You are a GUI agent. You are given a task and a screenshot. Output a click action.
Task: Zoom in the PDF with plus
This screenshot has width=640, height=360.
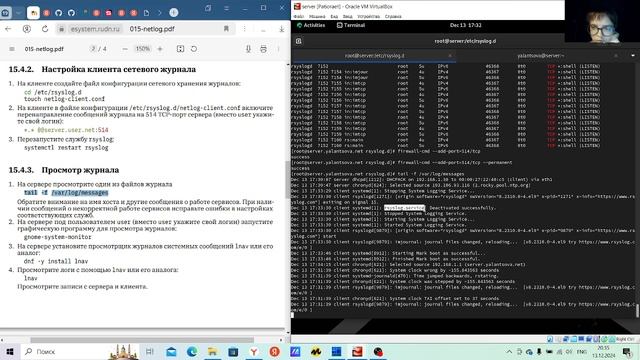(160, 49)
